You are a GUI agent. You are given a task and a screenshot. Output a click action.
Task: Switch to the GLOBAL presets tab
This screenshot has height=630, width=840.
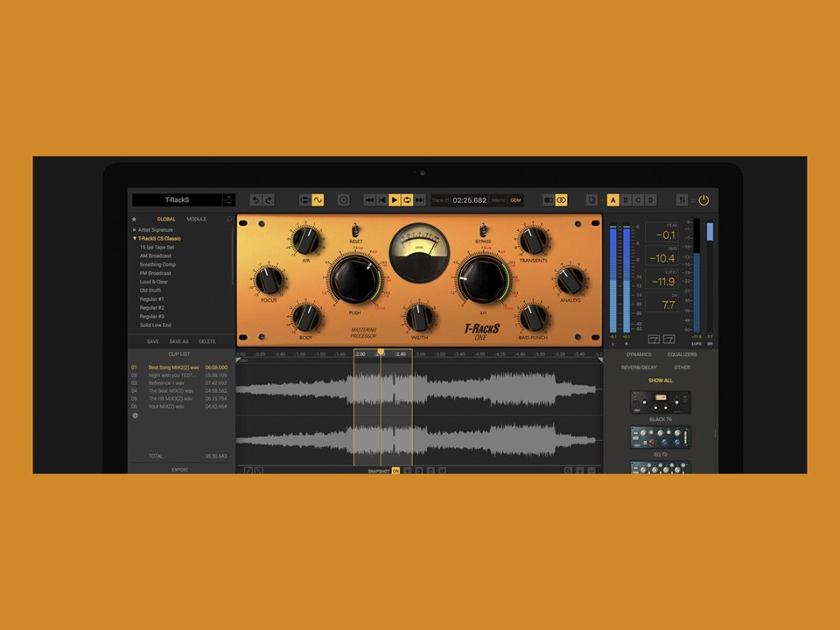(166, 219)
